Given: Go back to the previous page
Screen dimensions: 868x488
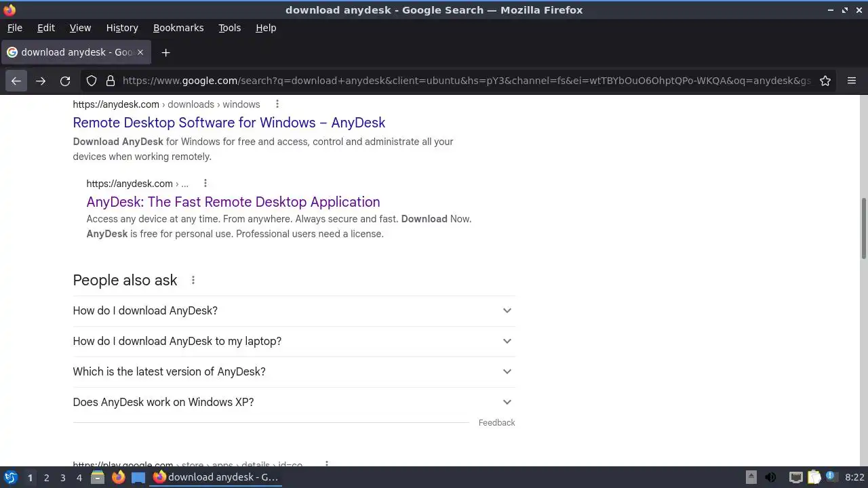Looking at the screenshot, I should [16, 81].
